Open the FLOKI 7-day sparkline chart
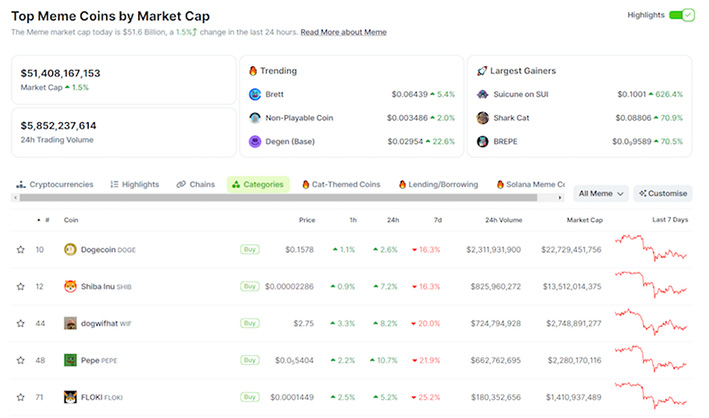 (x=651, y=395)
